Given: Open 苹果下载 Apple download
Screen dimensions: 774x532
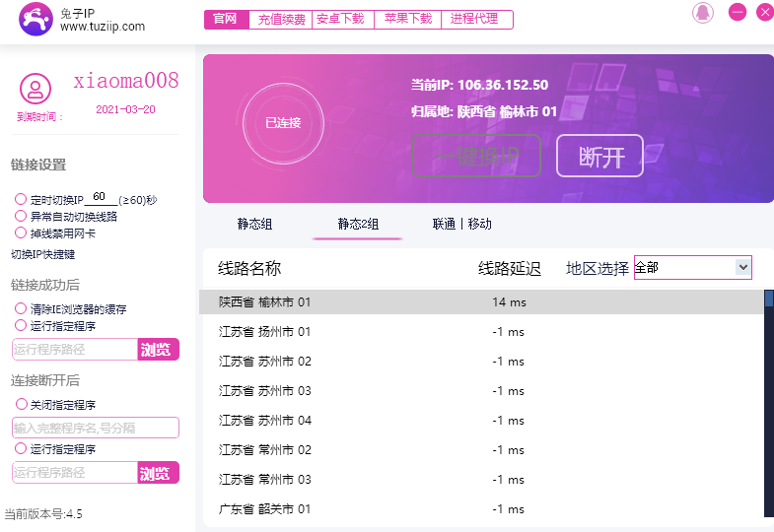Looking at the screenshot, I should (x=408, y=20).
